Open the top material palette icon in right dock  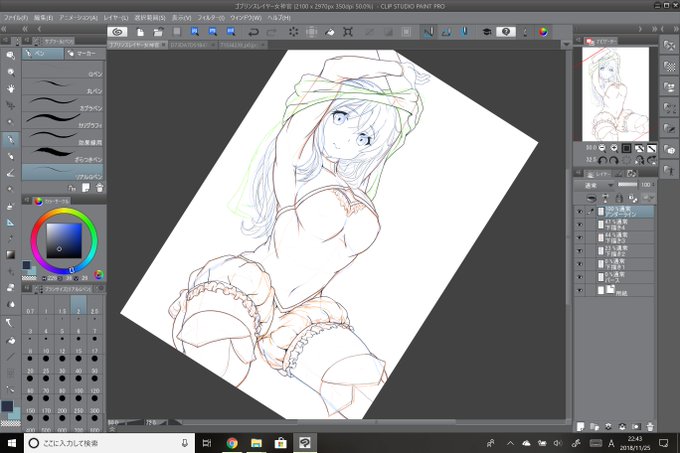669,46
